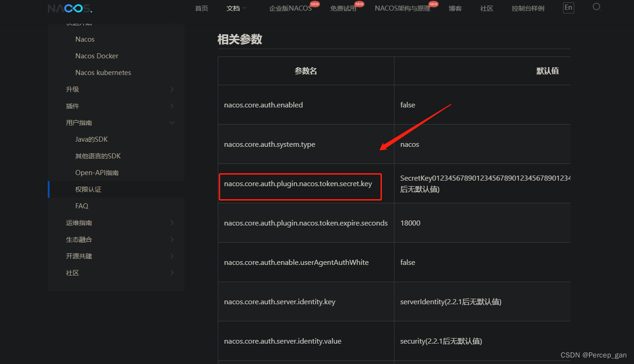Open the Nacos Docker page

(97, 56)
